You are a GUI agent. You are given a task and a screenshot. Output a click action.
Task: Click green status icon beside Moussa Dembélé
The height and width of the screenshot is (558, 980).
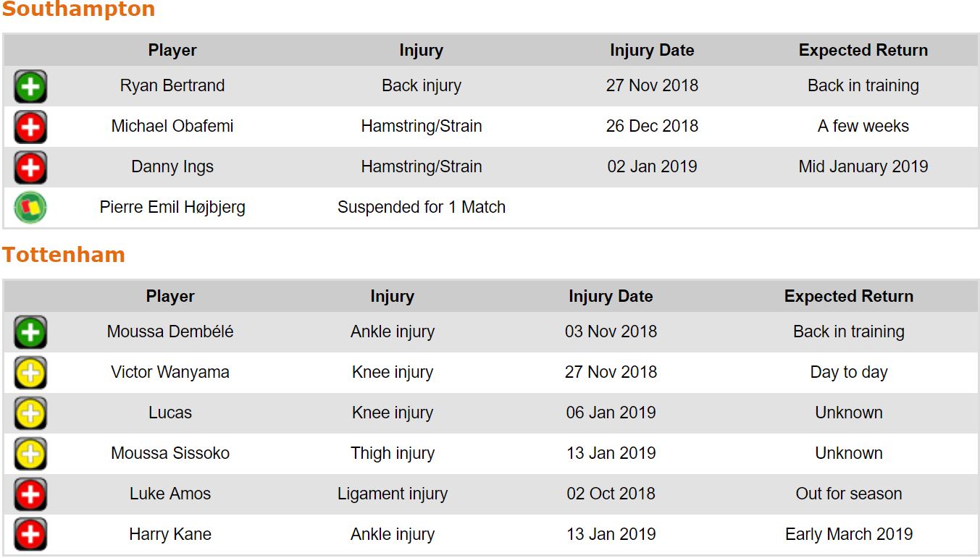(x=30, y=333)
